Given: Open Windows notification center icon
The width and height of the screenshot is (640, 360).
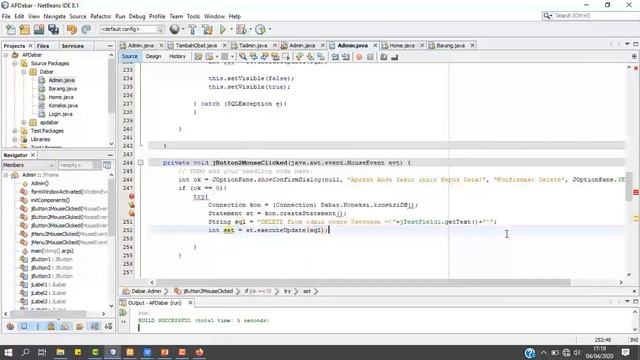Looking at the screenshot, I should 625,352.
